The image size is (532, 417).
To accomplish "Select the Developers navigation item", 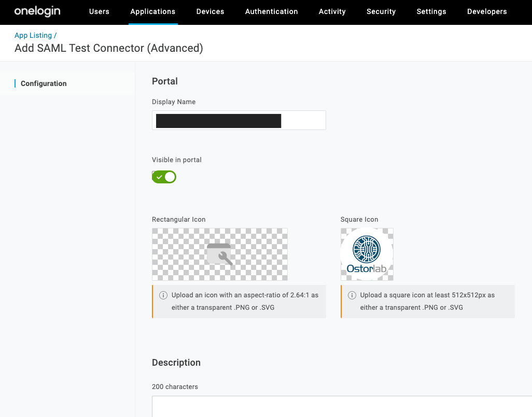I will point(487,11).
